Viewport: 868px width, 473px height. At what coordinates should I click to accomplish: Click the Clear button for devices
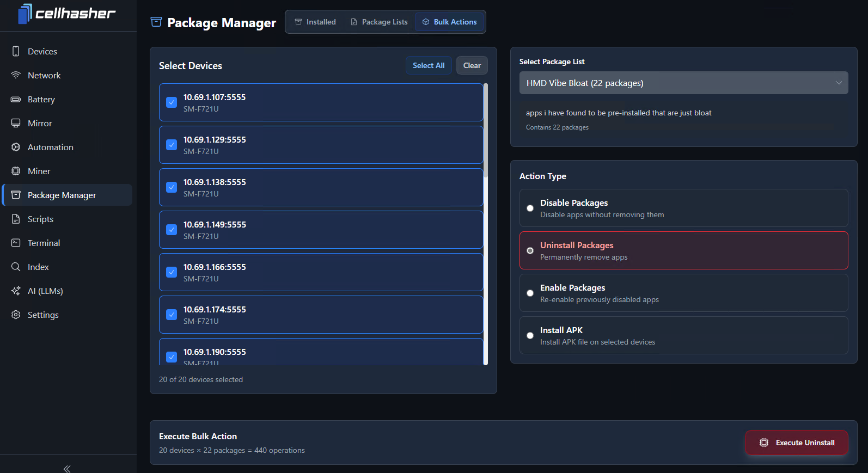pos(472,65)
